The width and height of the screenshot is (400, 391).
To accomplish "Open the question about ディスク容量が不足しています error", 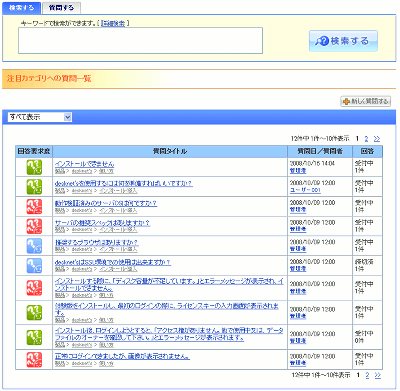I will click(169, 285).
